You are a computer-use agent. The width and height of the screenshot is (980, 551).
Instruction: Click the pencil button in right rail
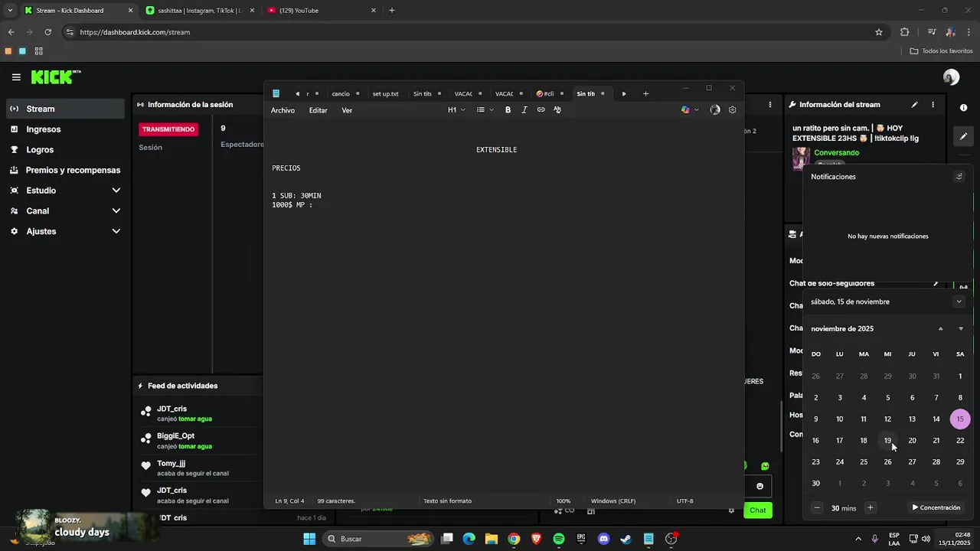click(x=963, y=136)
